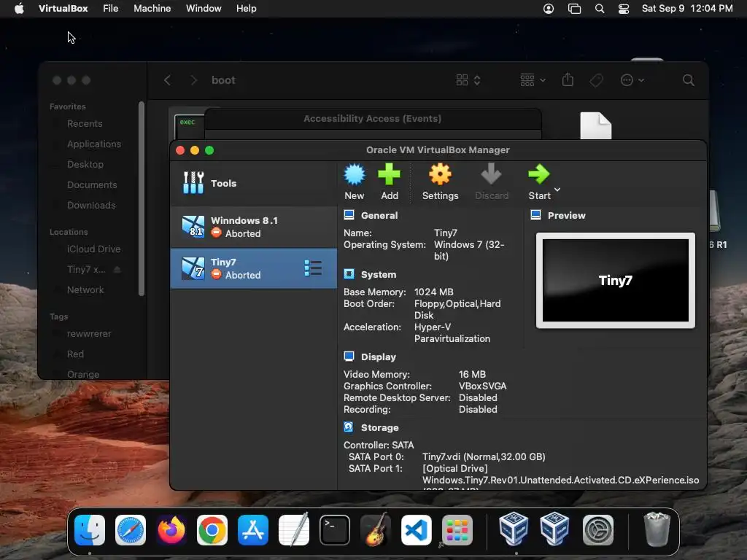Image resolution: width=747 pixels, height=560 pixels.
Task: Open Finder from the Dock
Action: (90, 530)
